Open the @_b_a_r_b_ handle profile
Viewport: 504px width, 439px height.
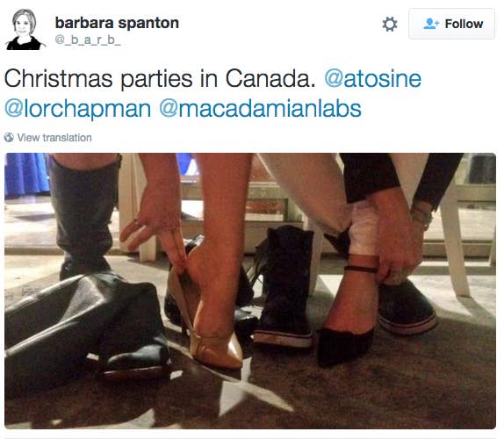click(x=88, y=40)
